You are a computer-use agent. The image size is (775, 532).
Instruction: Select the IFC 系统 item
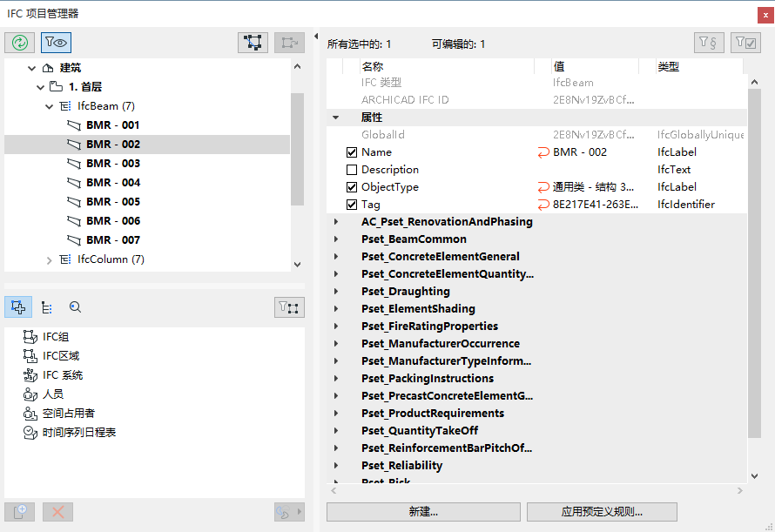(x=53, y=375)
